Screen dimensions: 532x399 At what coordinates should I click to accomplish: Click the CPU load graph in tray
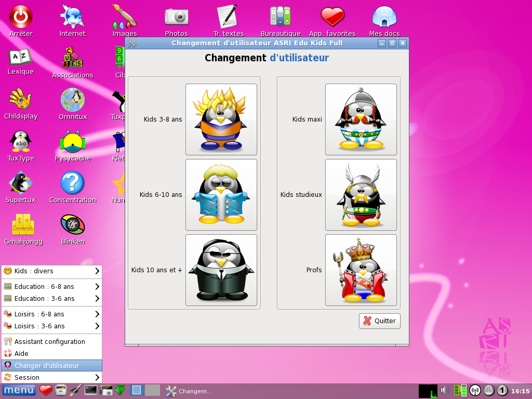(x=428, y=391)
